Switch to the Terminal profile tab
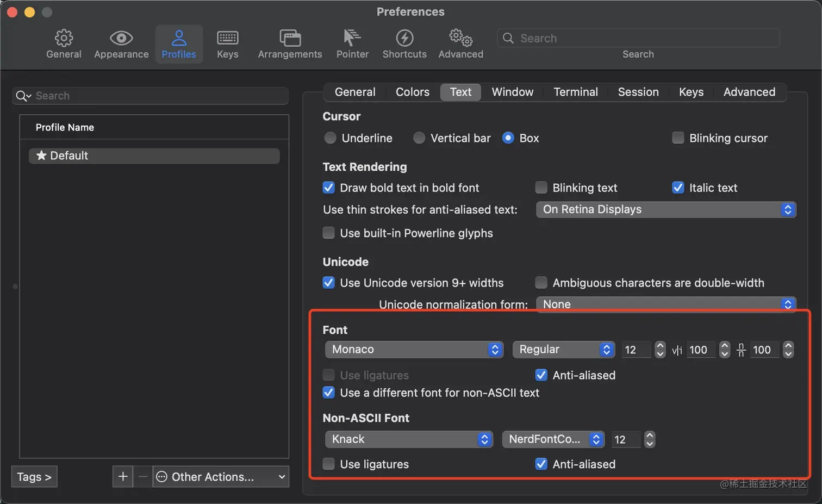 [x=575, y=92]
